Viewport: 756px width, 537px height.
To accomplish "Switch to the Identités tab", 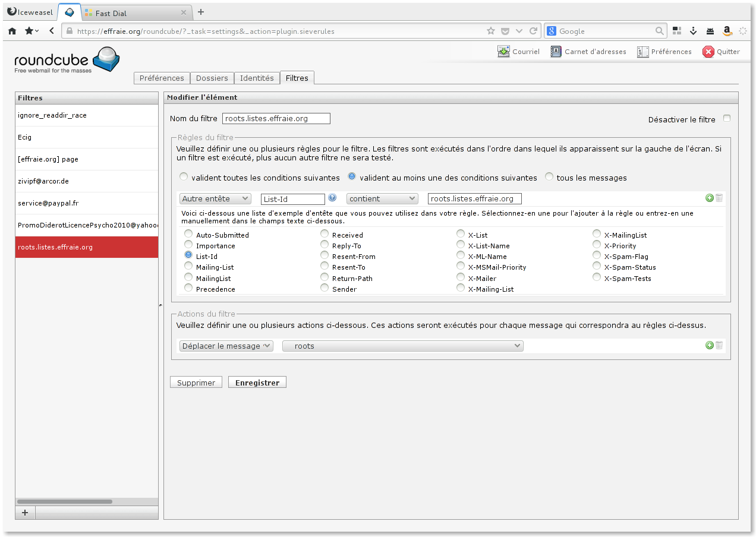I will point(257,78).
